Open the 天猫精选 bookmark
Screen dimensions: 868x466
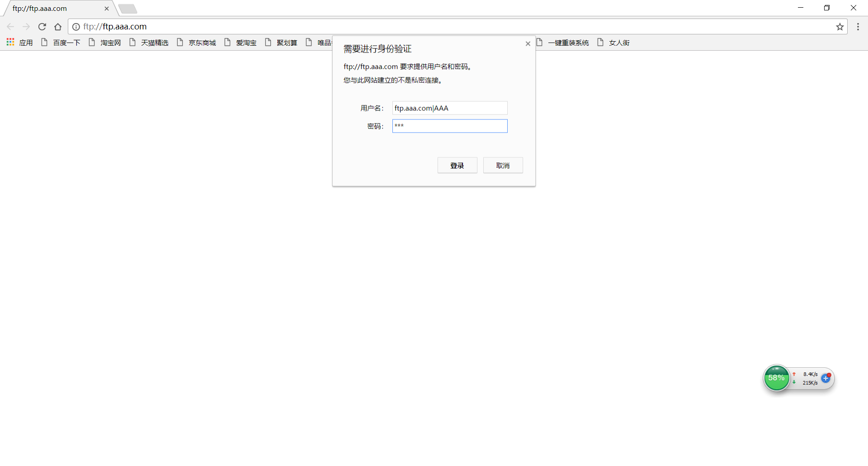click(149, 43)
